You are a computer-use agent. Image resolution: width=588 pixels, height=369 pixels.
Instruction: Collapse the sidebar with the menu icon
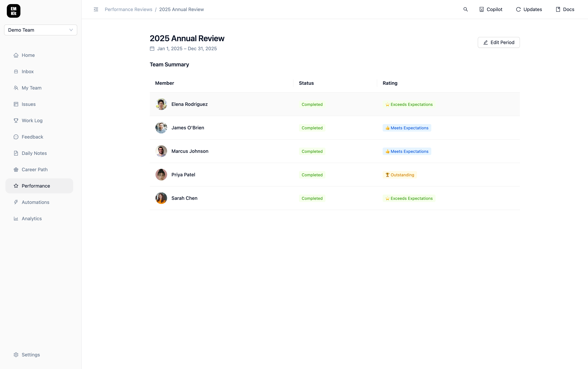click(x=96, y=9)
